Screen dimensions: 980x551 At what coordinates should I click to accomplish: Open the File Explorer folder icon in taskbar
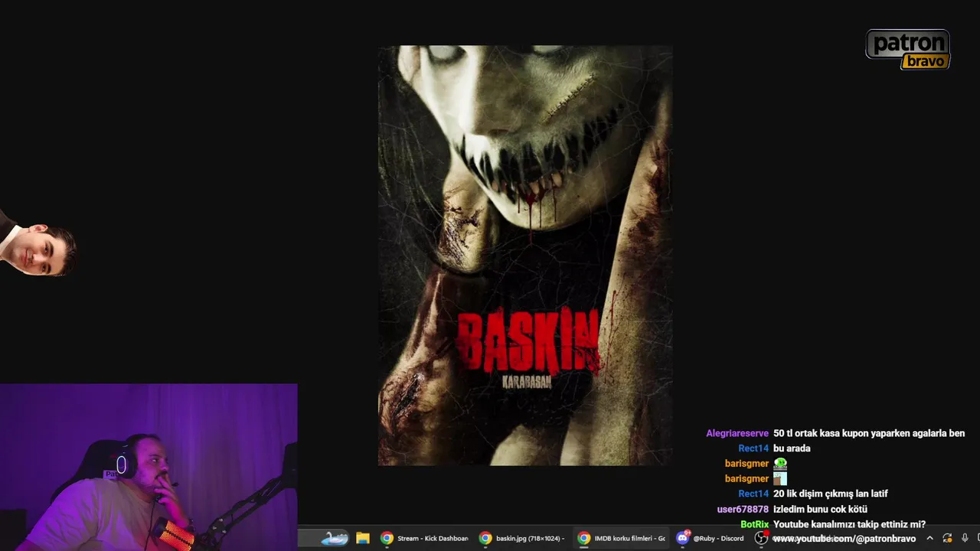pyautogui.click(x=363, y=538)
